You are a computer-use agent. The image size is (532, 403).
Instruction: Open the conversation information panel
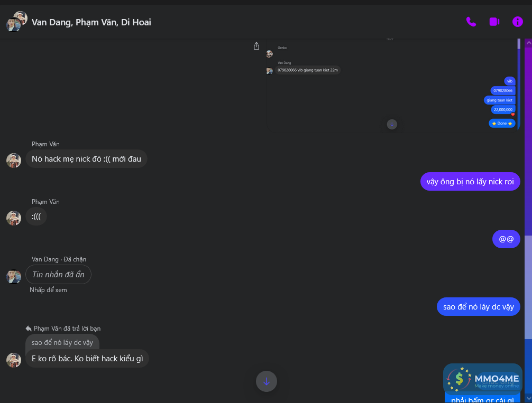pos(517,22)
